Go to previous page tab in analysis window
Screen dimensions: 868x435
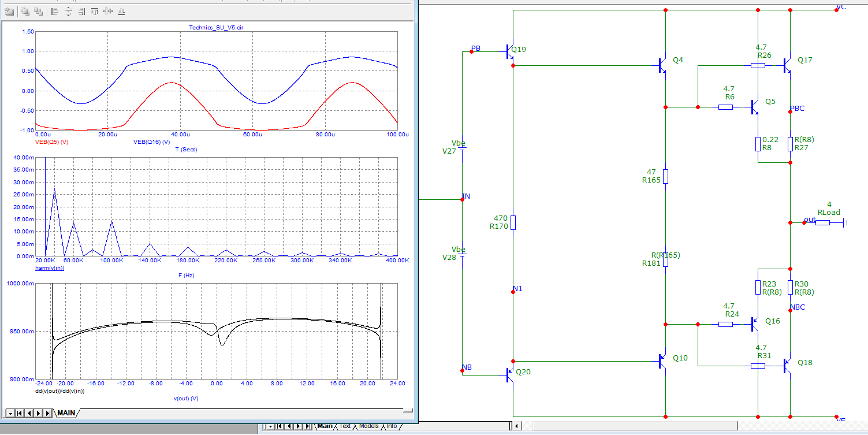tap(29, 413)
